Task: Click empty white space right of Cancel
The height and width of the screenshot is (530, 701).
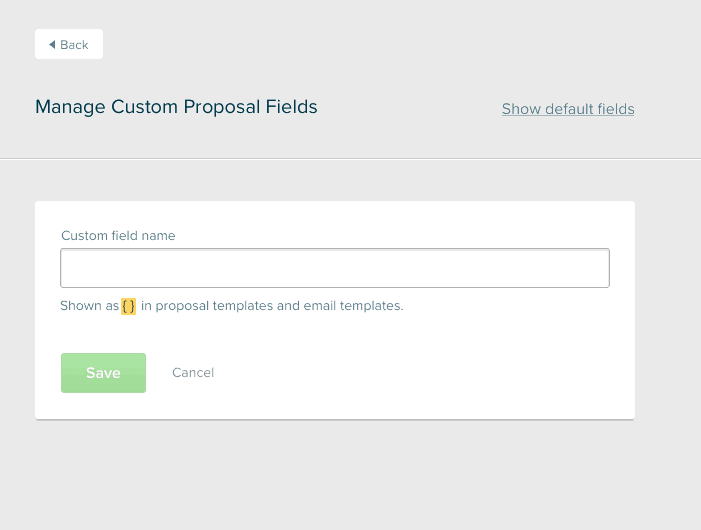Action: (x=402, y=372)
